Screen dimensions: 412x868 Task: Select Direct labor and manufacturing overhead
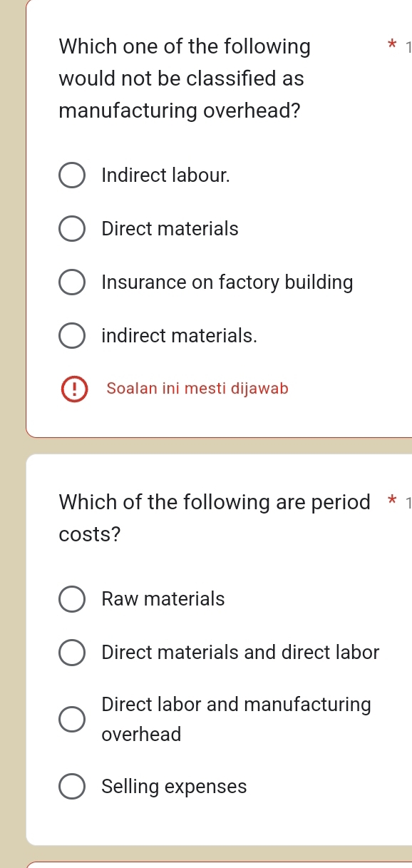tap(72, 719)
